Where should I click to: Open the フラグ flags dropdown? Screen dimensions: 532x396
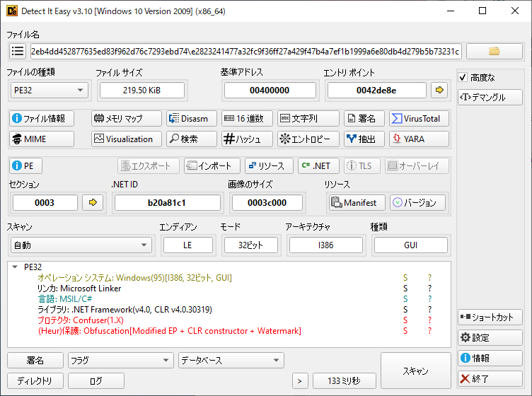click(121, 360)
